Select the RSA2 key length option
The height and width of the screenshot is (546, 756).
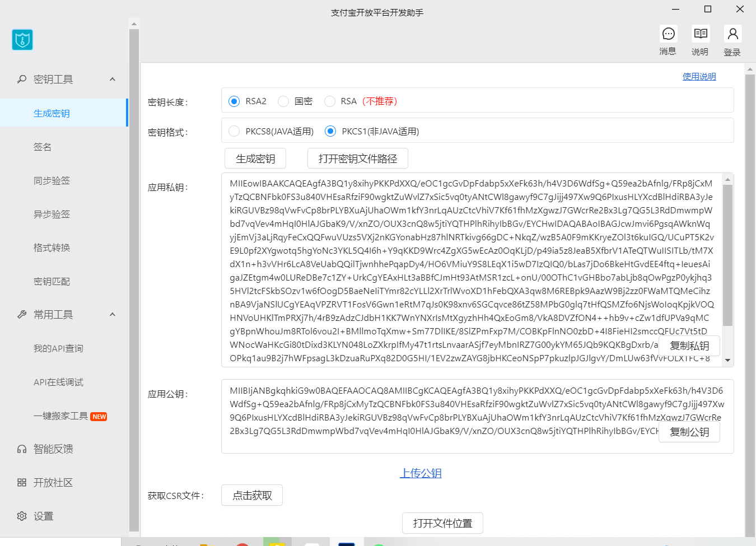234,101
